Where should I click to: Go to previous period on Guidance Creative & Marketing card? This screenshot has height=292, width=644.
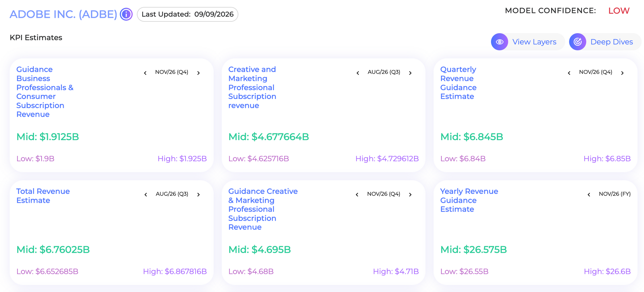point(357,194)
